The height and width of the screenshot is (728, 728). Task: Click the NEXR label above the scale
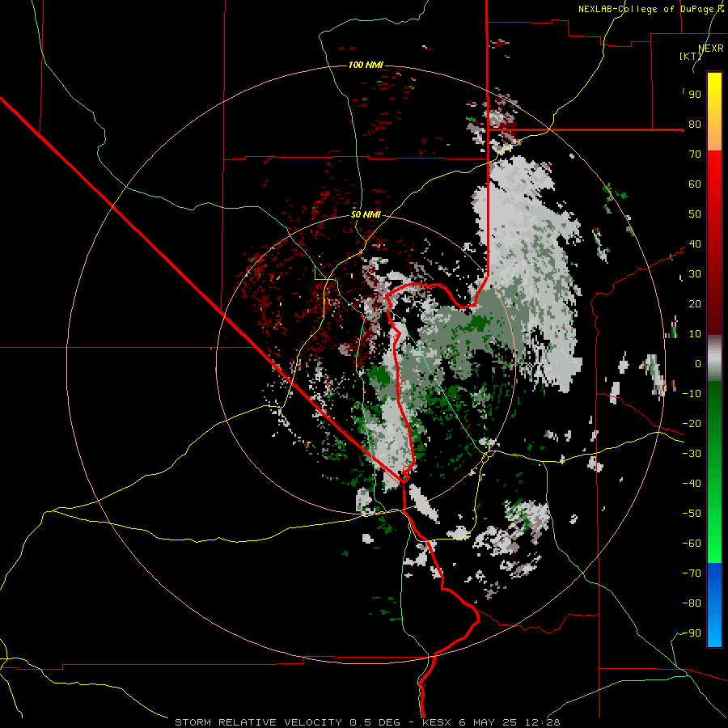tap(711, 49)
